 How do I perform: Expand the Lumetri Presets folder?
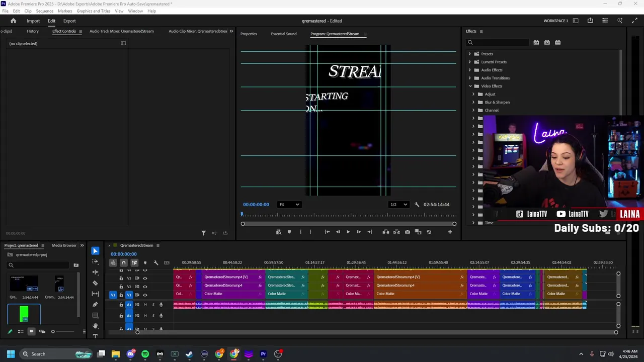[470, 62]
